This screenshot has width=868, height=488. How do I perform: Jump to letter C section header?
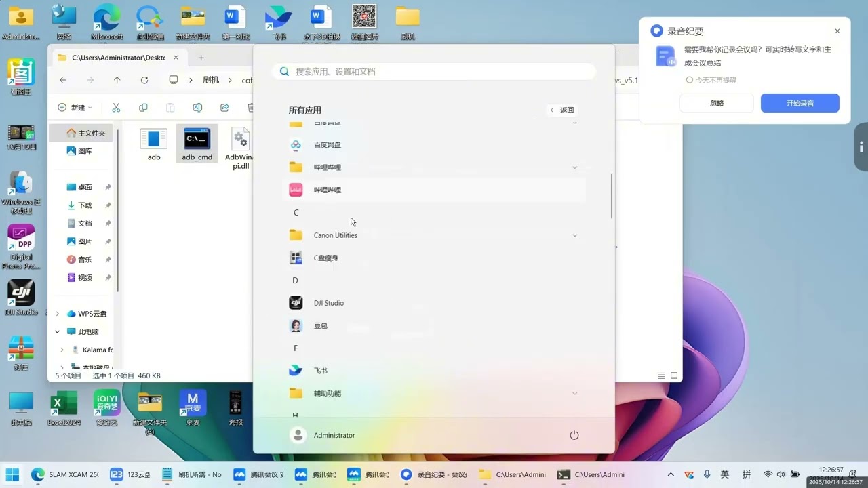[296, 213]
